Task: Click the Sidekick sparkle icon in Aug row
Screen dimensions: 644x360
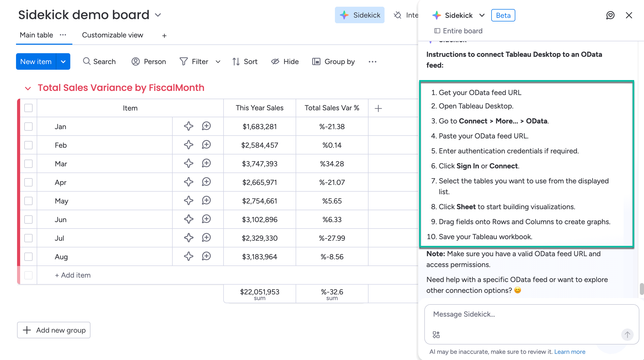Action: point(188,256)
